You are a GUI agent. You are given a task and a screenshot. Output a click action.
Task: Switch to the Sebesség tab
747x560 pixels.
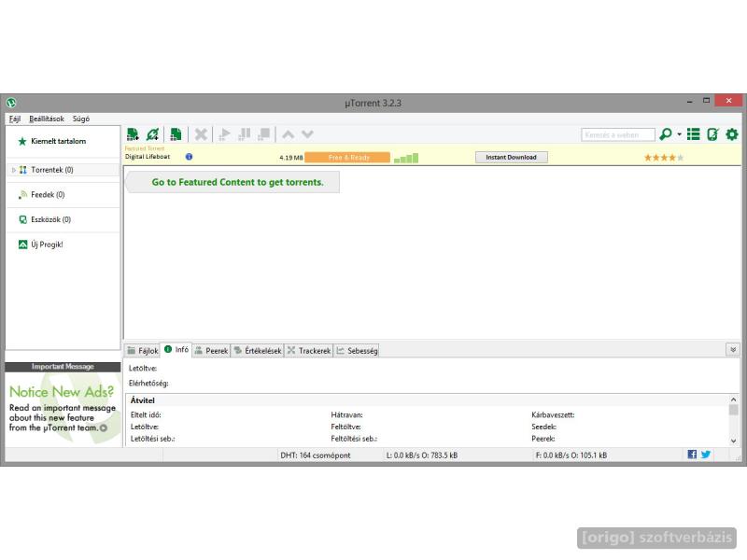point(357,351)
